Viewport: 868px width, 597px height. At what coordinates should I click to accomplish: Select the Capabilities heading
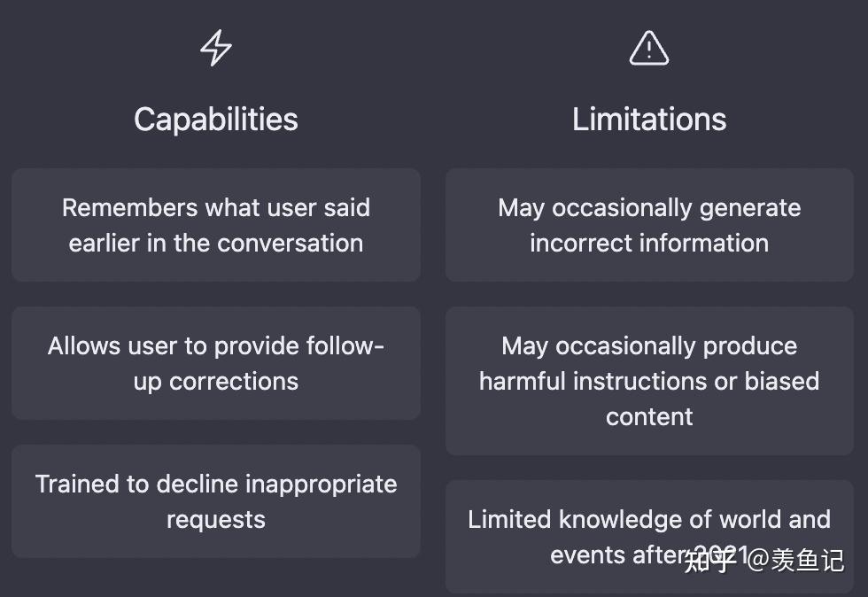point(216,119)
